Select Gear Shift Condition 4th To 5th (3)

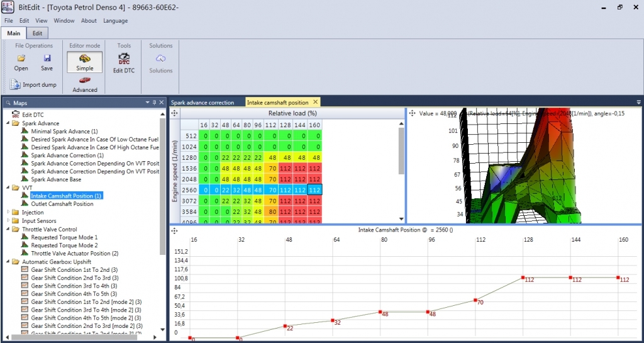(x=74, y=294)
